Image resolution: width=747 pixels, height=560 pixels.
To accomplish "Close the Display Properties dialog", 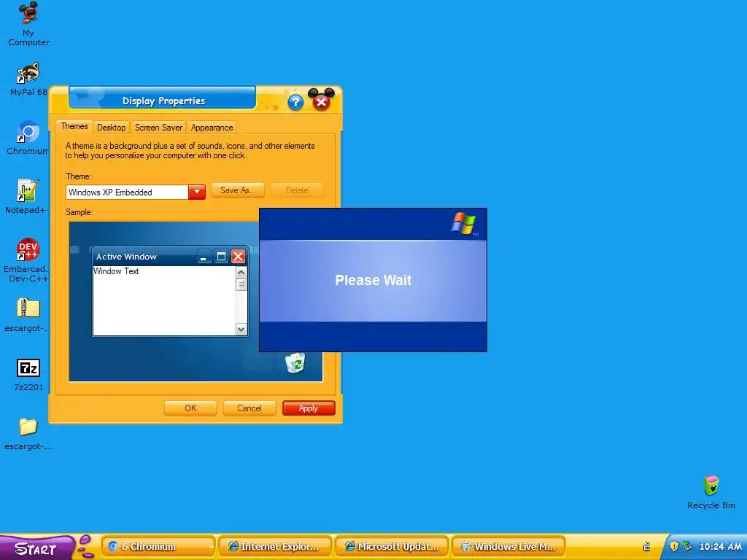I will pyautogui.click(x=321, y=101).
